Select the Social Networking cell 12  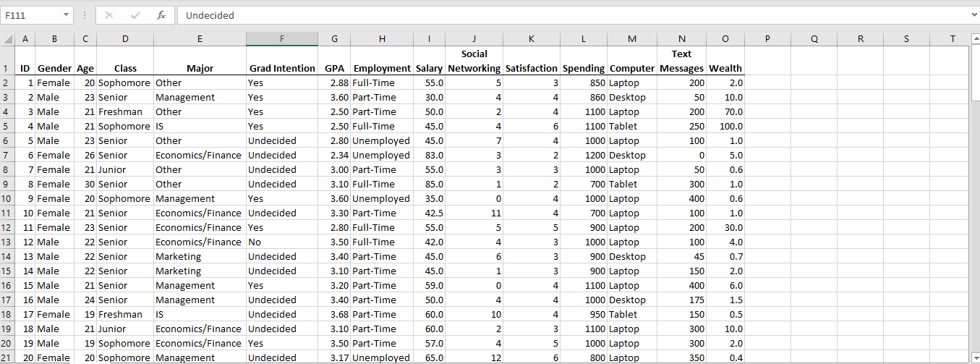pyautogui.click(x=474, y=357)
